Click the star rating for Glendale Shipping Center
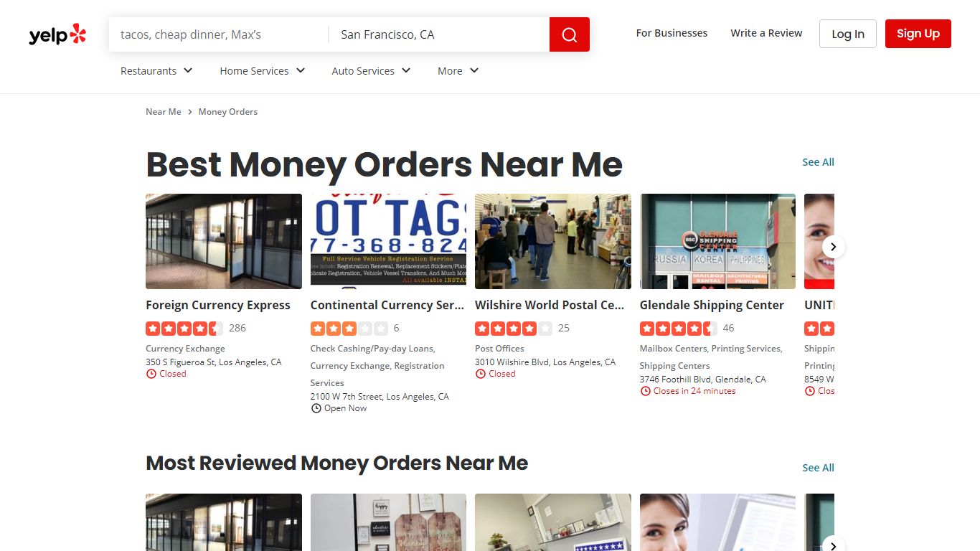 click(x=678, y=328)
